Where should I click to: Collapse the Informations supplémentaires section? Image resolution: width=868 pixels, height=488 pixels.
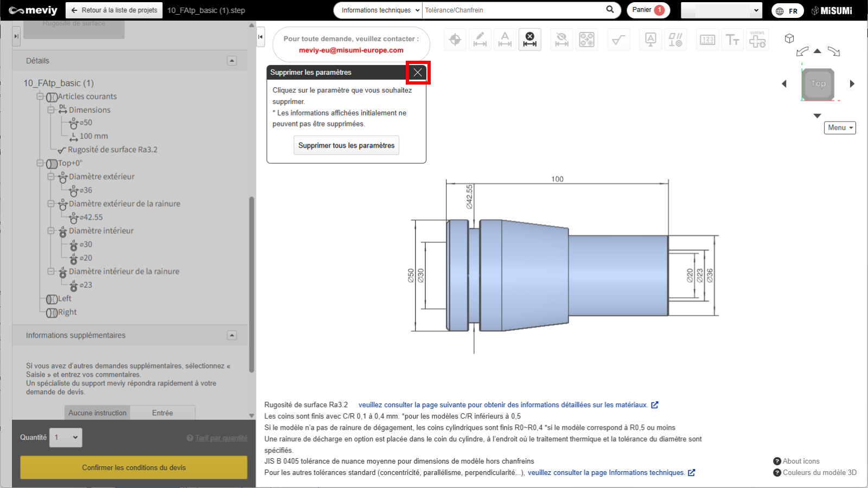[232, 335]
